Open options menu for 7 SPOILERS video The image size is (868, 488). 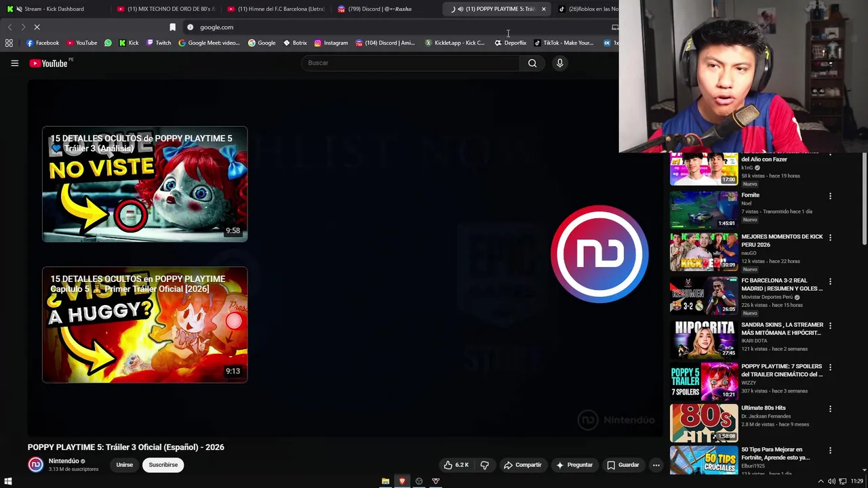point(830,367)
